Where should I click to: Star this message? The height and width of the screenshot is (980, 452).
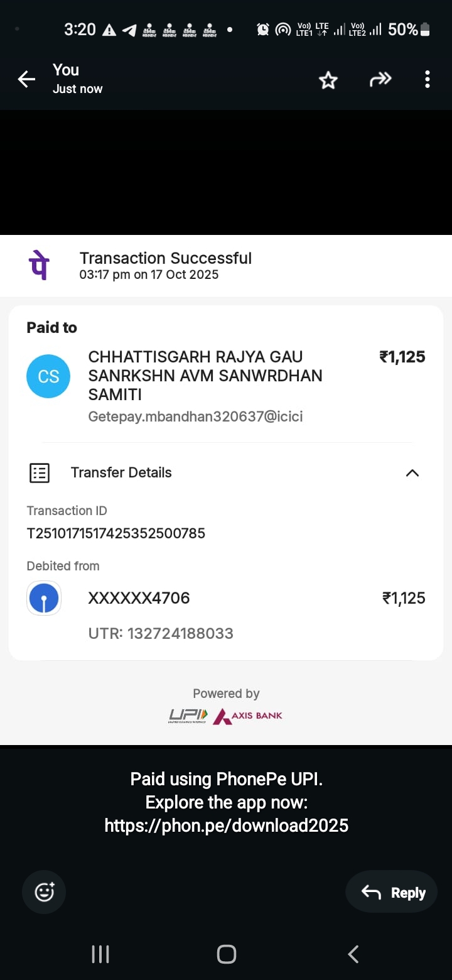(328, 80)
